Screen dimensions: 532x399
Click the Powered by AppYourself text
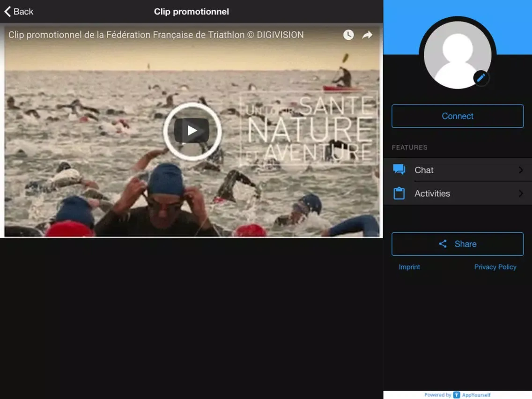[x=458, y=395]
